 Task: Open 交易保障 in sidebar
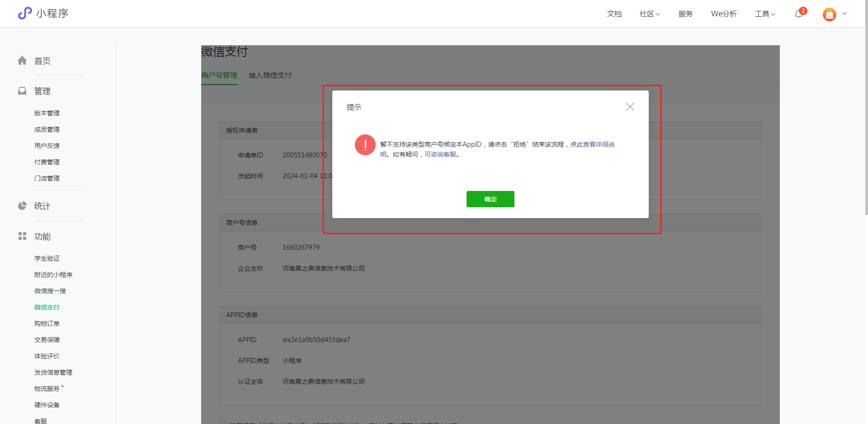pyautogui.click(x=47, y=340)
